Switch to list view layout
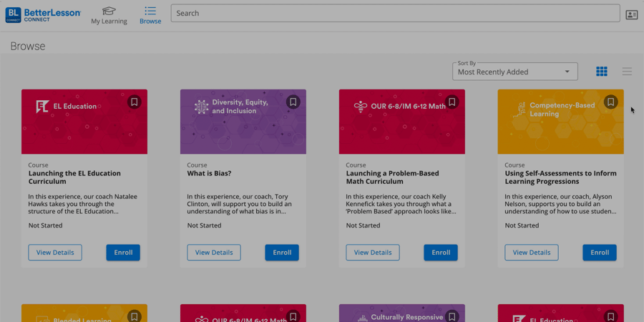644x322 pixels. [x=627, y=72]
